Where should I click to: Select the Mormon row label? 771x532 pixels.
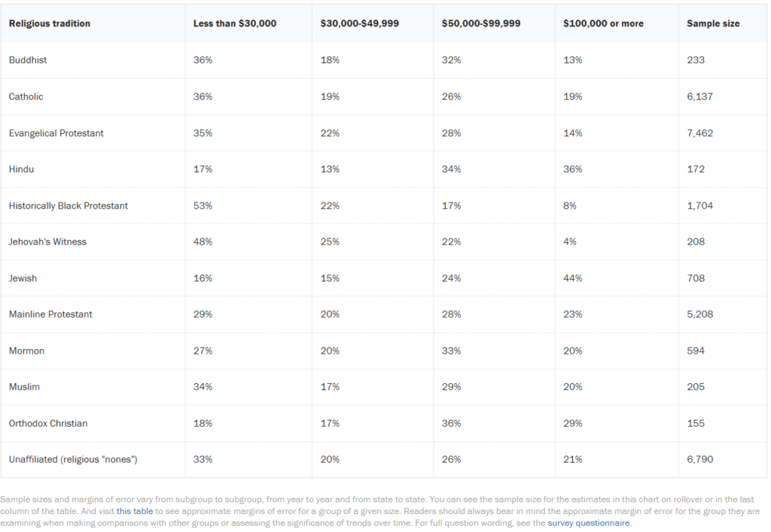26,351
